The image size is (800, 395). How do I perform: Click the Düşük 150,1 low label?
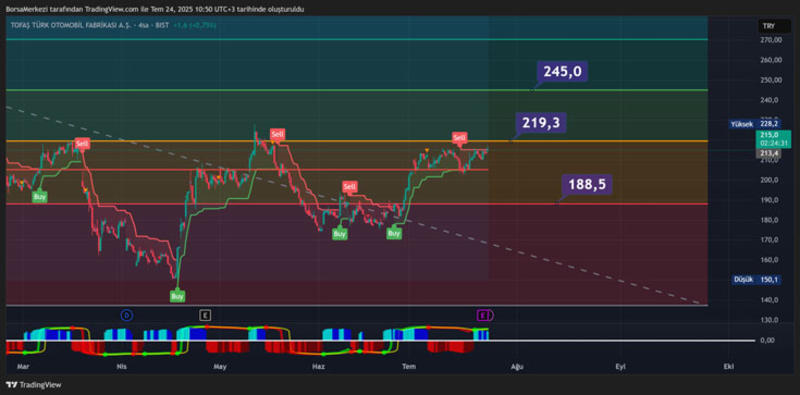tap(756, 280)
